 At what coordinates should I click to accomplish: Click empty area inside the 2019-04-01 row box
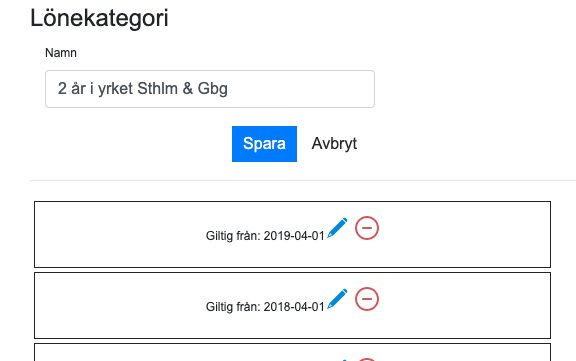tap(110, 234)
